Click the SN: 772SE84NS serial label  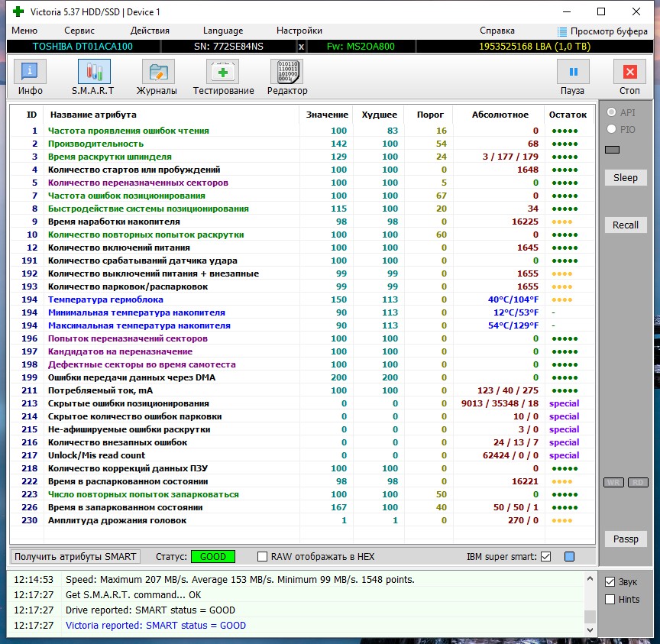coord(228,47)
